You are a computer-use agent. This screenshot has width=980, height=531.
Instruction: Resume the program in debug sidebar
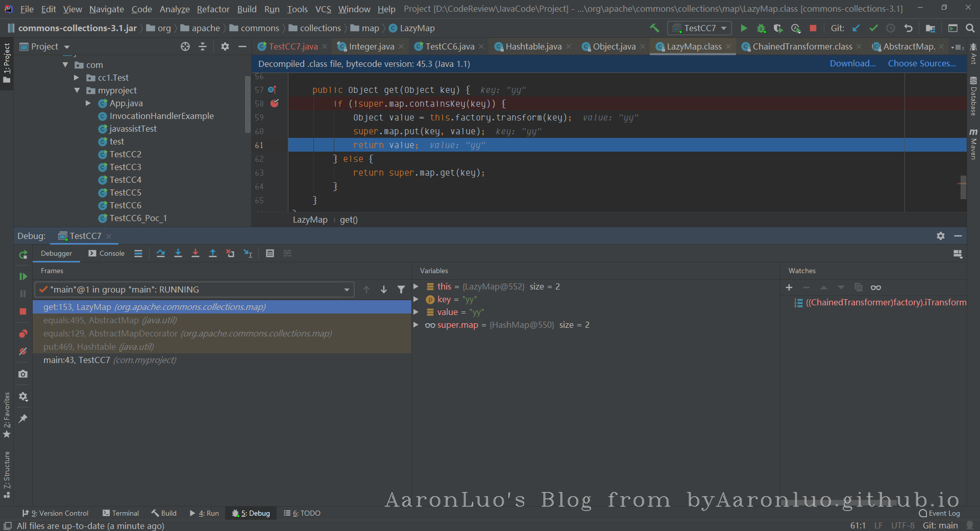click(23, 276)
